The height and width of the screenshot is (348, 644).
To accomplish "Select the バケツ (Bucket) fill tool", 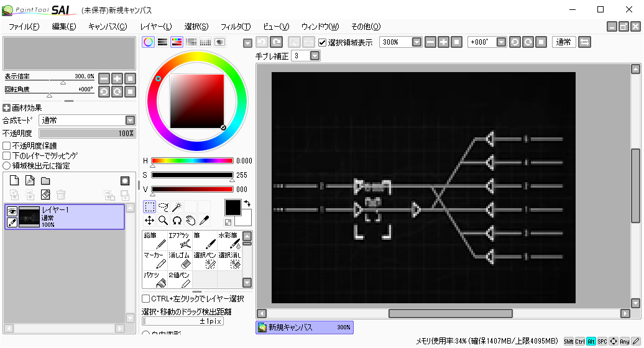I will pos(155,280).
